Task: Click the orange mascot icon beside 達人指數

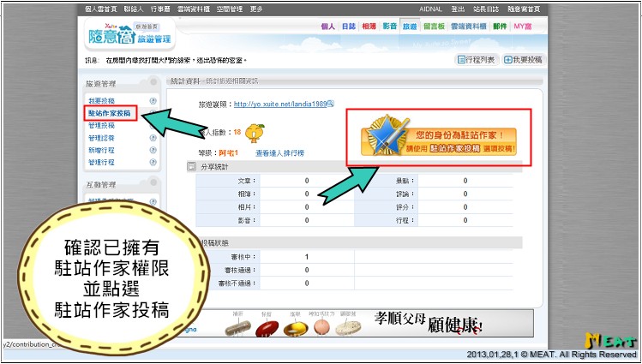Action: 255,133
